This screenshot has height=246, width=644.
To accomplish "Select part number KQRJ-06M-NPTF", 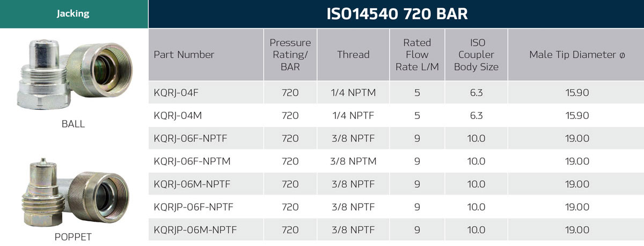I will coord(191,184).
